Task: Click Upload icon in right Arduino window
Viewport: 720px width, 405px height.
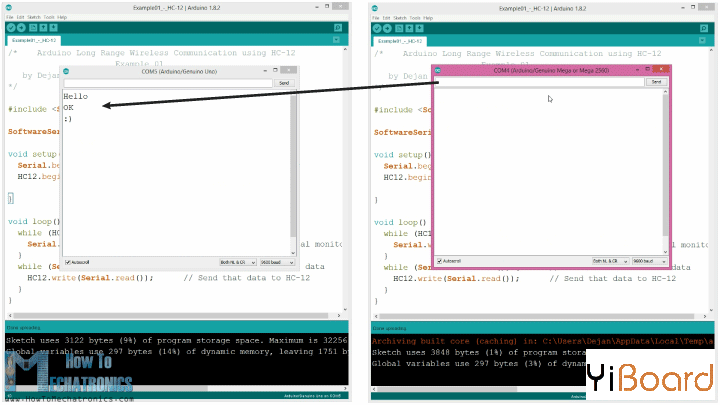Action: [388, 28]
